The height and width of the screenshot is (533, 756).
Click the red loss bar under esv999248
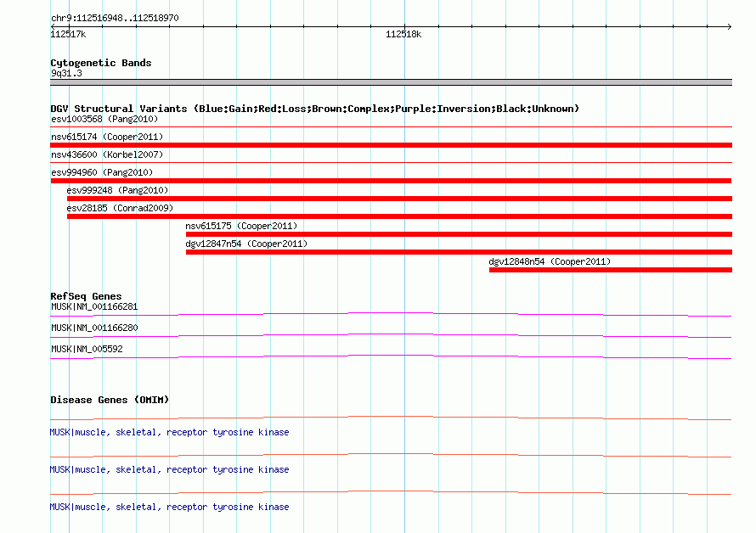(x=399, y=199)
